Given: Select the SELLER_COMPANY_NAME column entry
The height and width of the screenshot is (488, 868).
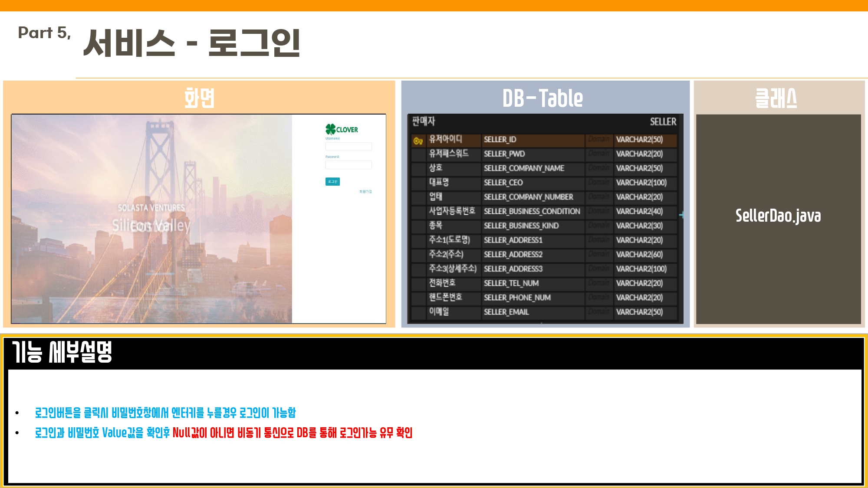Looking at the screenshot, I should [x=524, y=168].
